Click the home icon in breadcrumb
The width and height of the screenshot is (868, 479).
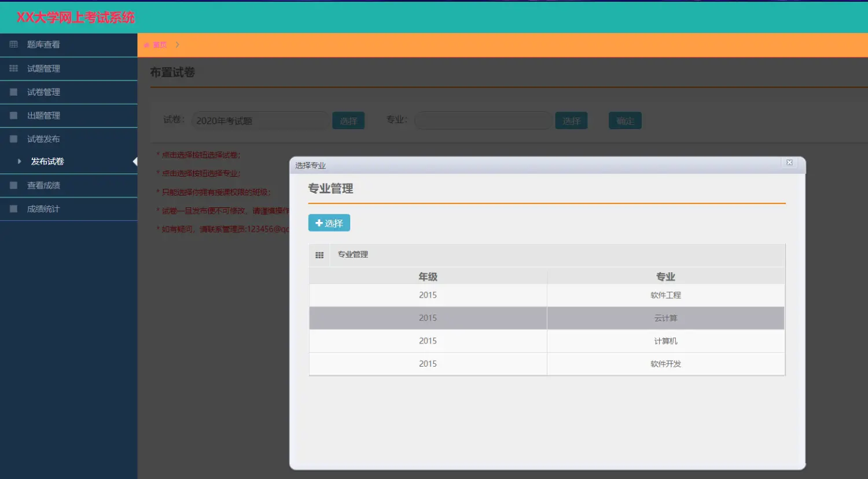pyautogui.click(x=146, y=45)
